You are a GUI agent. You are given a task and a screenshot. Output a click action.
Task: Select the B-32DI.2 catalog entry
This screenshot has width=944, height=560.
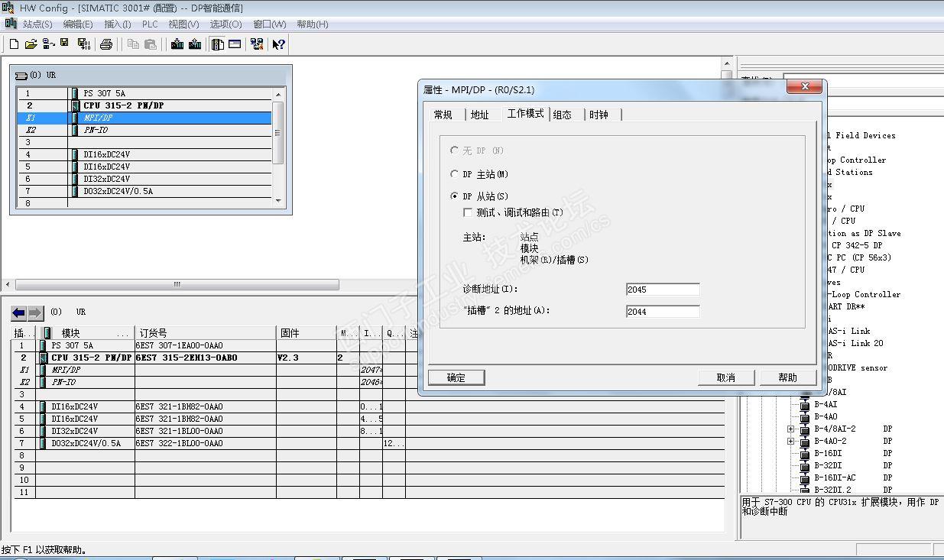(x=832, y=490)
